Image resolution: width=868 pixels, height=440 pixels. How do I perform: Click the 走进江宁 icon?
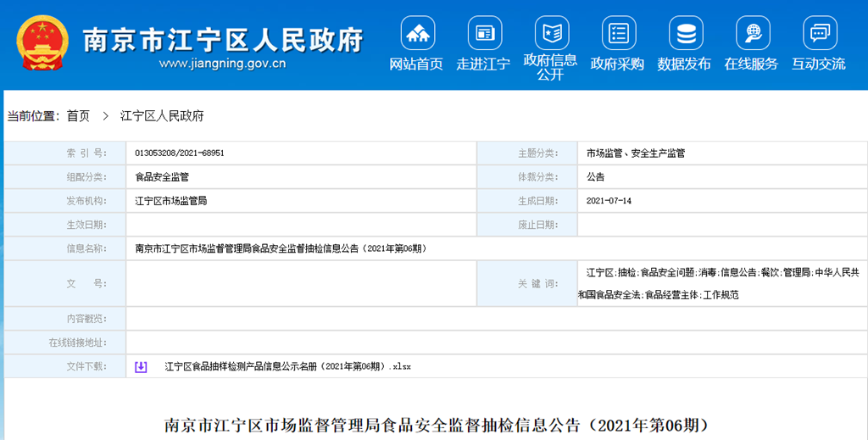[484, 33]
